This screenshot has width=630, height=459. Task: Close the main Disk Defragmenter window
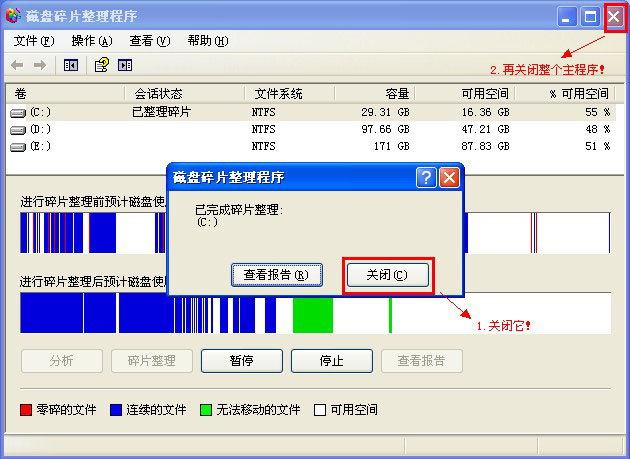614,17
